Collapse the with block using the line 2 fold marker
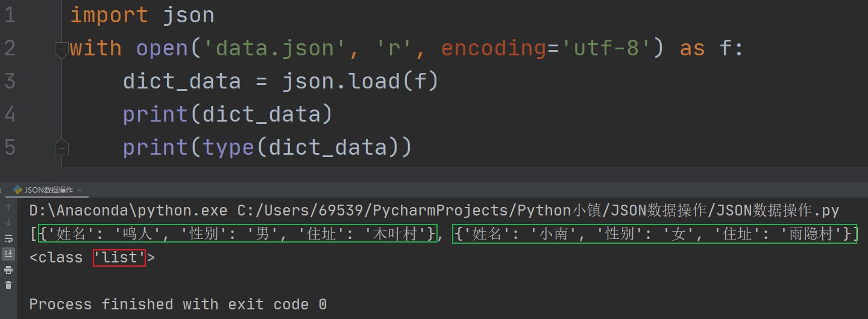 [x=61, y=50]
